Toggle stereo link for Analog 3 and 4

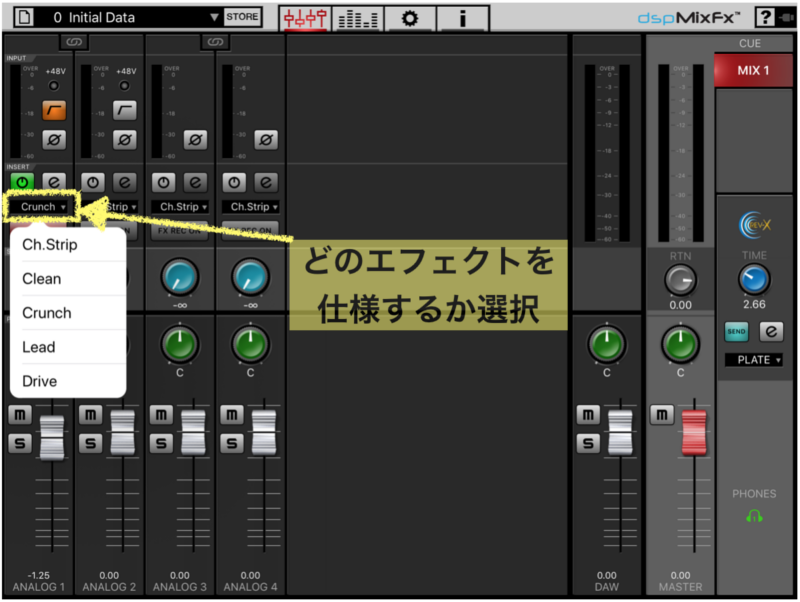(215, 42)
